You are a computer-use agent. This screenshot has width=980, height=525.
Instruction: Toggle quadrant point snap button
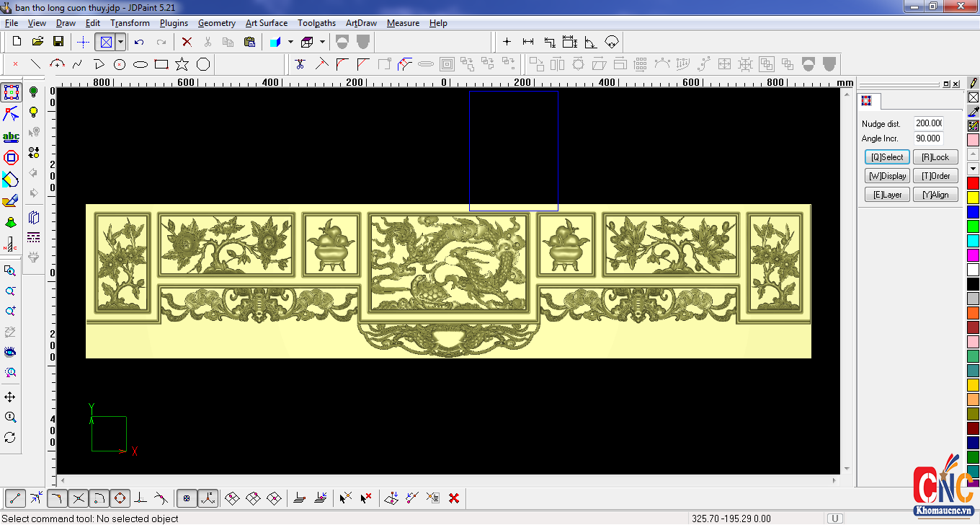click(120, 498)
